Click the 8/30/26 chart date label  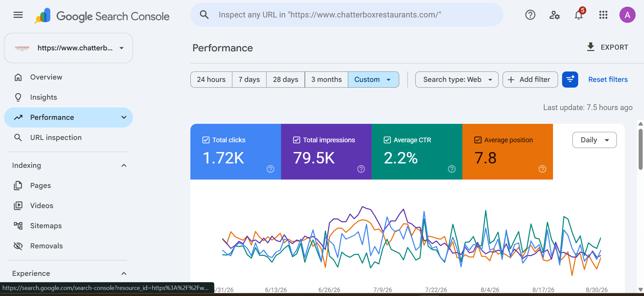pos(597,290)
